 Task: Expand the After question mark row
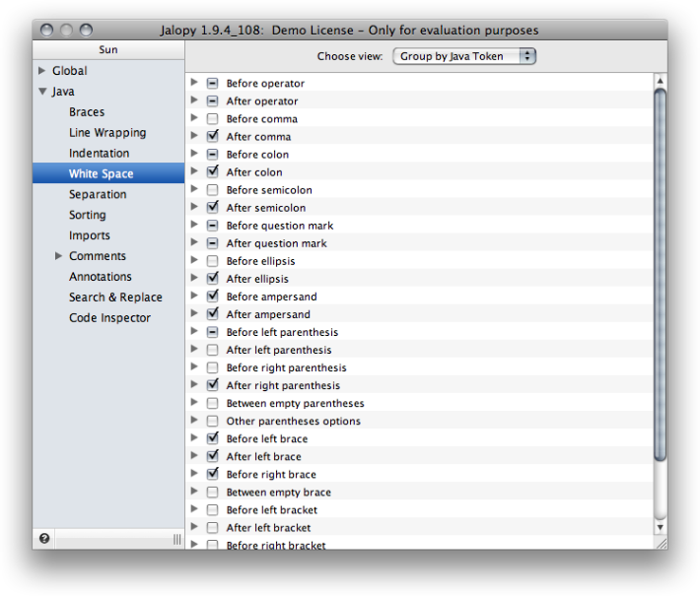coord(194,241)
